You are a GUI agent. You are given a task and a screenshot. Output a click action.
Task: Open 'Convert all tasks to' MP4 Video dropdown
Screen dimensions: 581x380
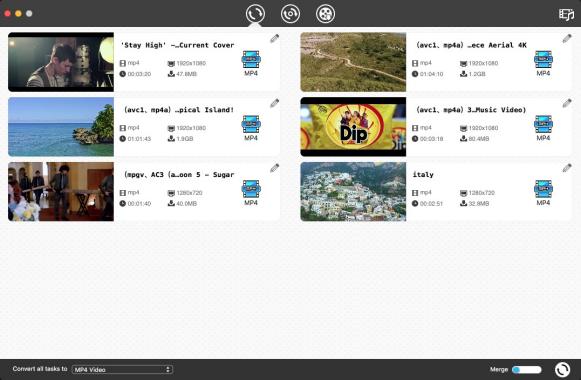tap(122, 369)
